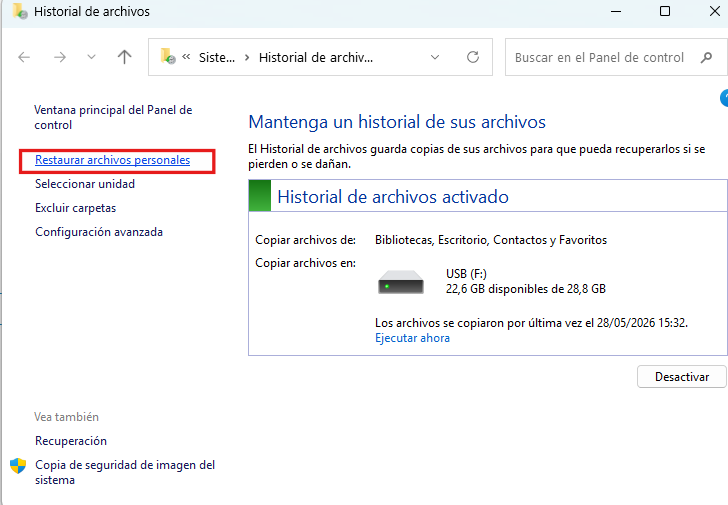
Task: Open the blue help icon
Action: pos(724,98)
